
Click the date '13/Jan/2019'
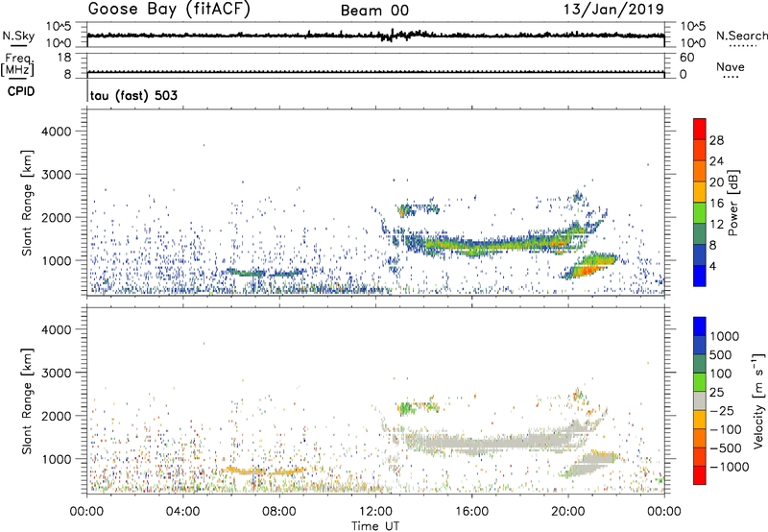click(613, 10)
